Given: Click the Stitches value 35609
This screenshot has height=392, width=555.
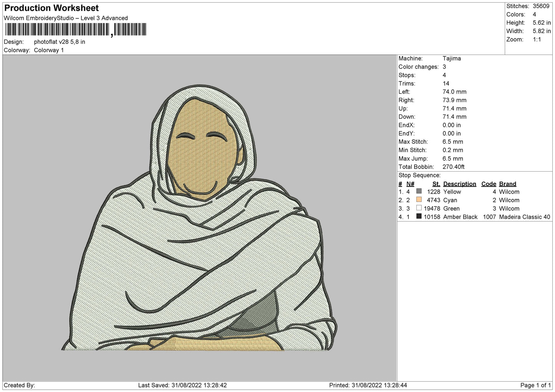Looking at the screenshot, I should (x=541, y=6).
